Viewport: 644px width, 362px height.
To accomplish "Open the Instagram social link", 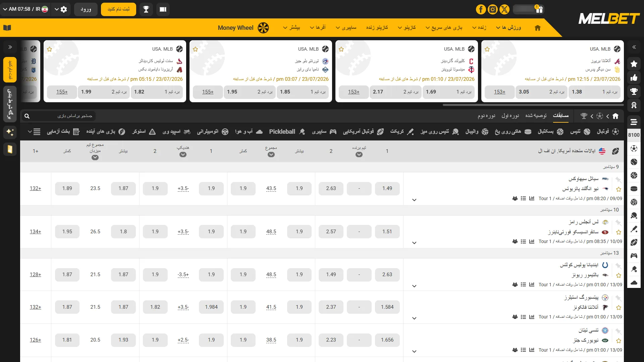I will pyautogui.click(x=492, y=9).
